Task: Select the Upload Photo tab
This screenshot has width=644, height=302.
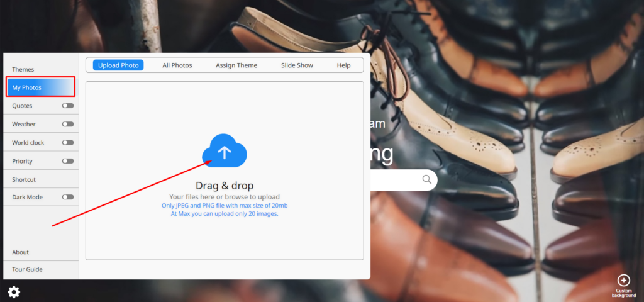Action: coord(118,65)
